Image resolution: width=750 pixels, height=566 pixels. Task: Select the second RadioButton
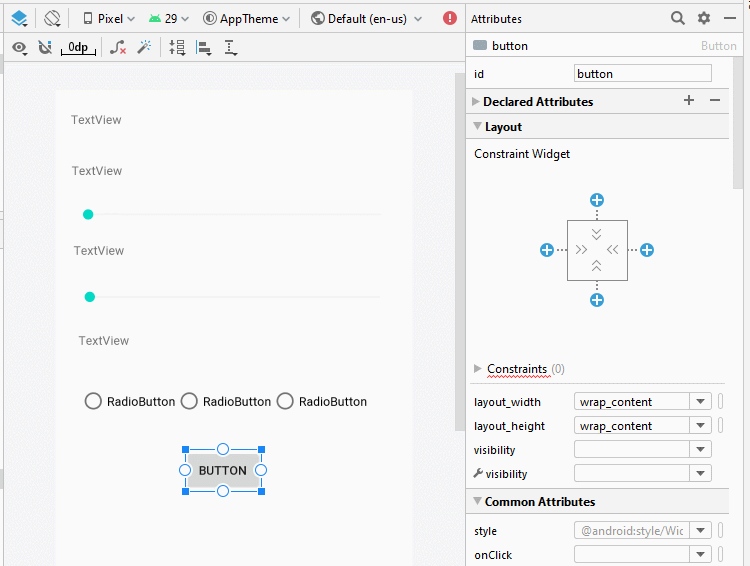(x=226, y=401)
